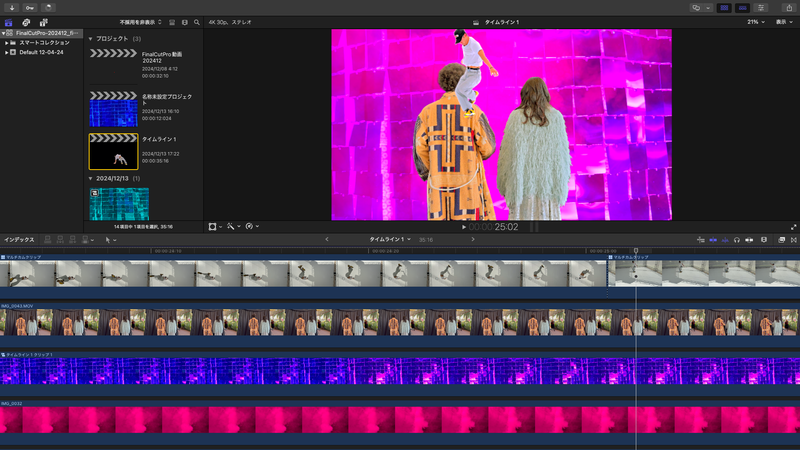Collapse the 2024/12/13 (1) section
The image size is (800, 450).
click(90, 179)
